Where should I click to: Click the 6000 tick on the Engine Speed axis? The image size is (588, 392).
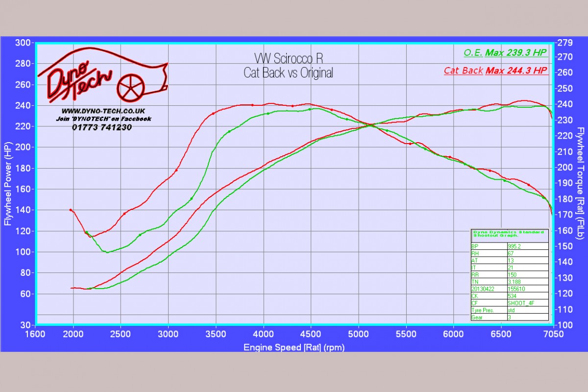pyautogui.click(x=454, y=335)
